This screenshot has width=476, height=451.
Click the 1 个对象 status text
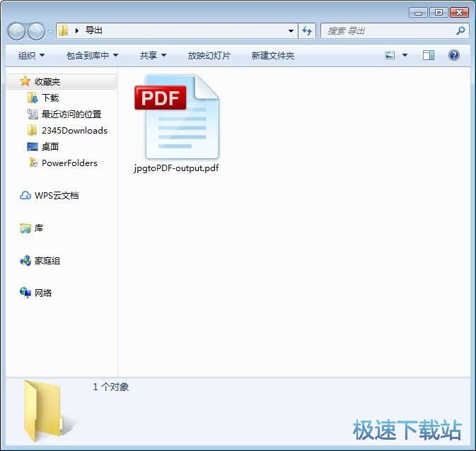tap(111, 387)
